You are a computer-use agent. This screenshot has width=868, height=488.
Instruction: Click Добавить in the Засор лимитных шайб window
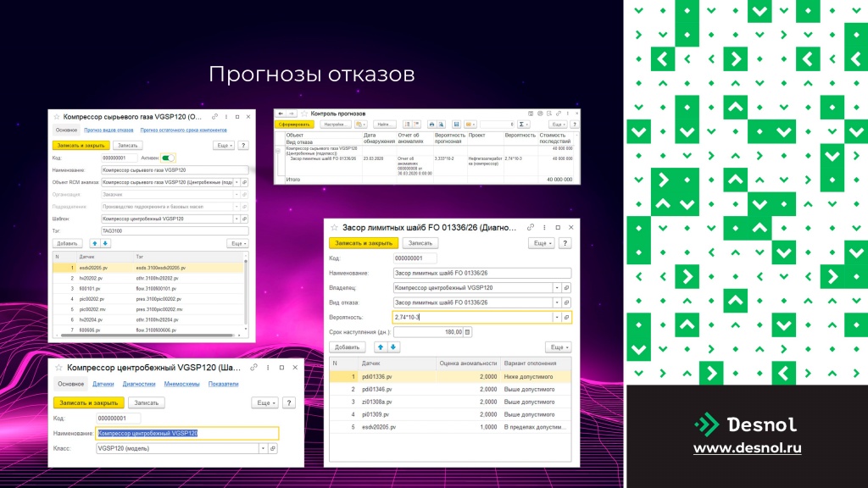point(347,347)
